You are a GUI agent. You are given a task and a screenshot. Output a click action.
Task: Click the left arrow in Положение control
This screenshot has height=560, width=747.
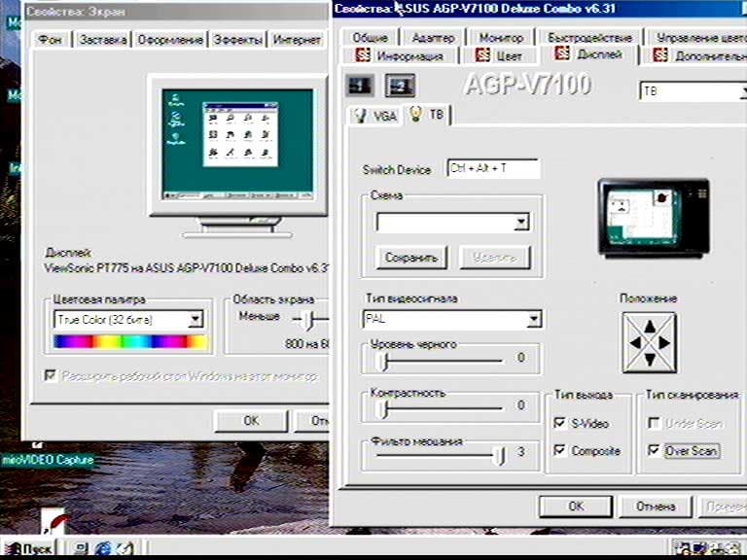[x=634, y=343]
